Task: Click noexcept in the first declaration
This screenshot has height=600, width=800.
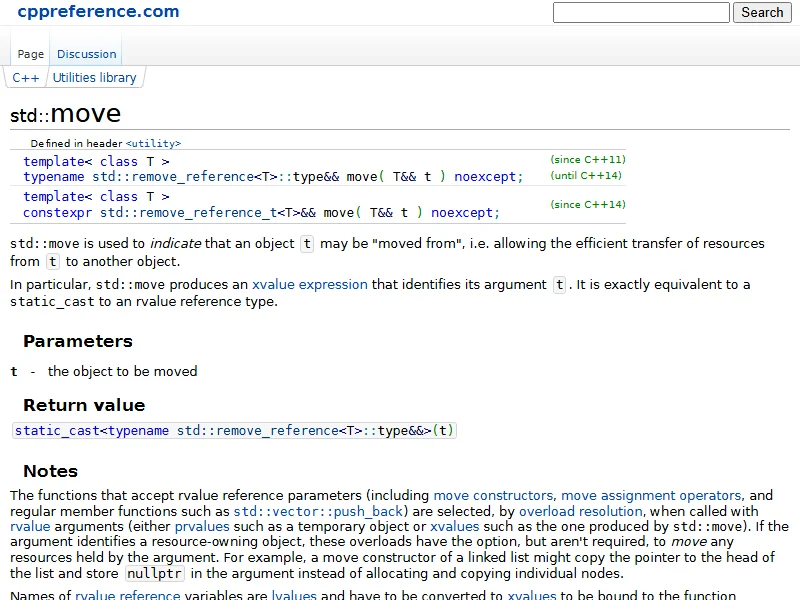Action: point(488,177)
